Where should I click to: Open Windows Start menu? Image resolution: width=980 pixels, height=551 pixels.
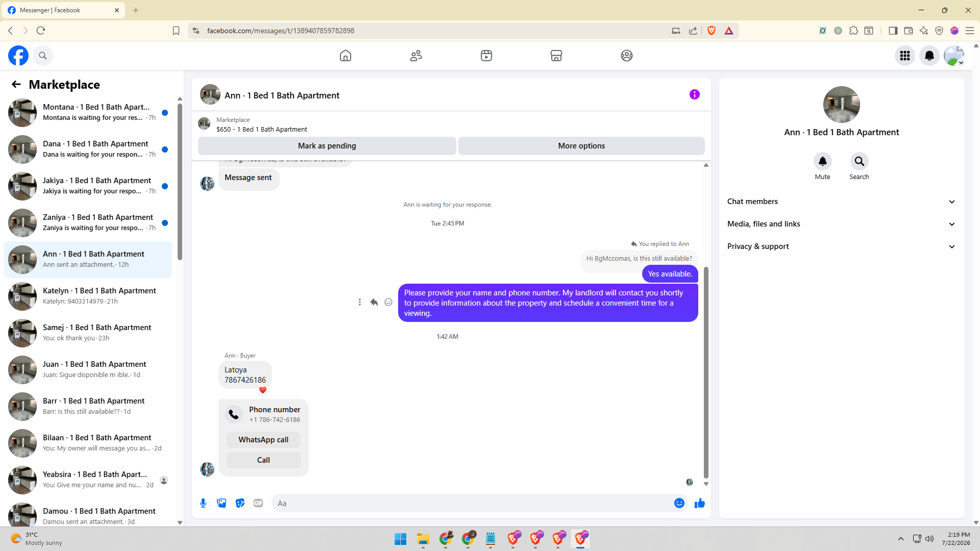click(401, 539)
